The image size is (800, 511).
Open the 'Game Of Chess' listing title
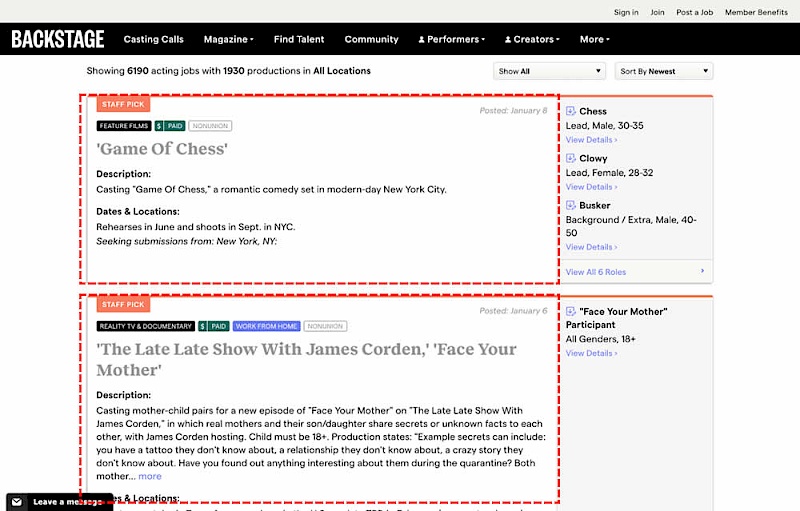tap(162, 149)
